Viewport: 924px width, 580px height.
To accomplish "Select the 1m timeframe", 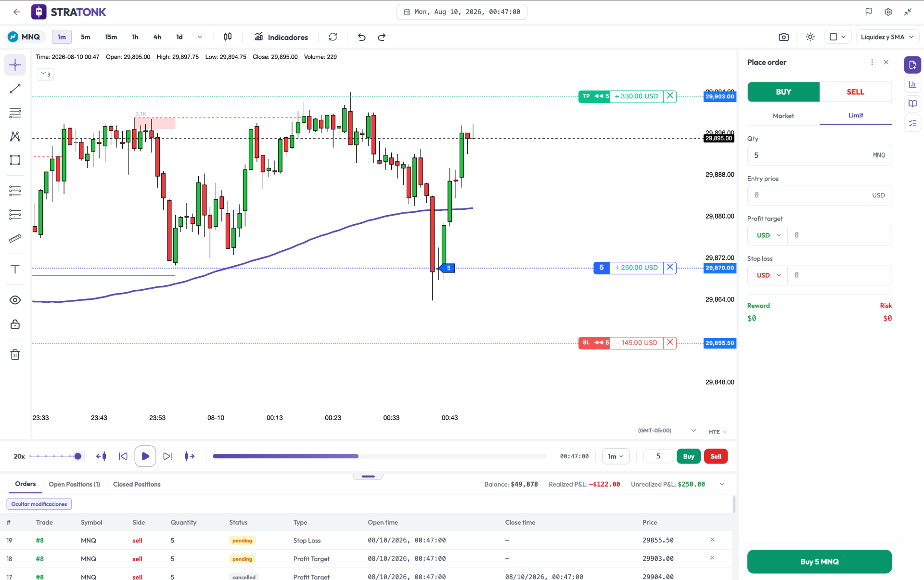I will point(62,37).
